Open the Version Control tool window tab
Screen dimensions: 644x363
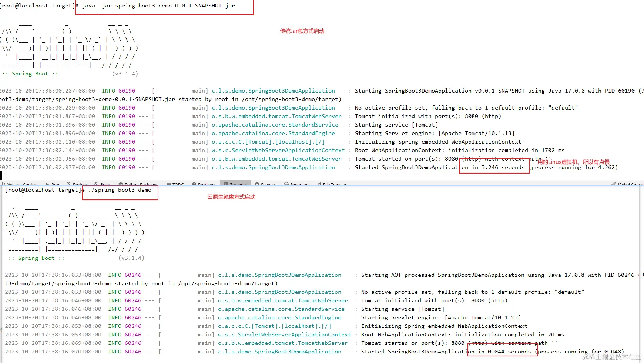pos(20,184)
